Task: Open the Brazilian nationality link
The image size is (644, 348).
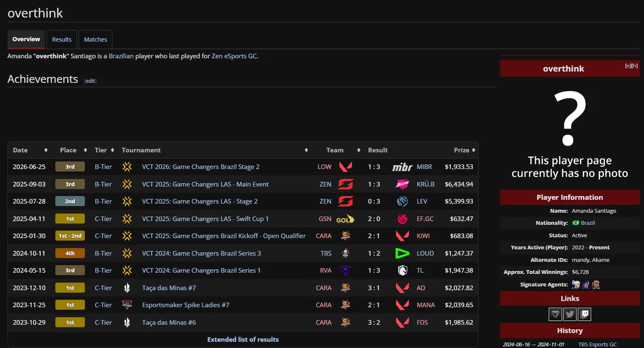Action: click(121, 56)
